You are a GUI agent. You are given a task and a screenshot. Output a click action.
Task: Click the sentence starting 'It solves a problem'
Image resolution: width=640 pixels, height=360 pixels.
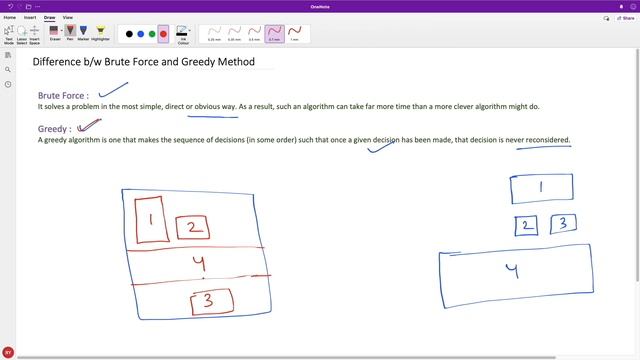(288, 107)
